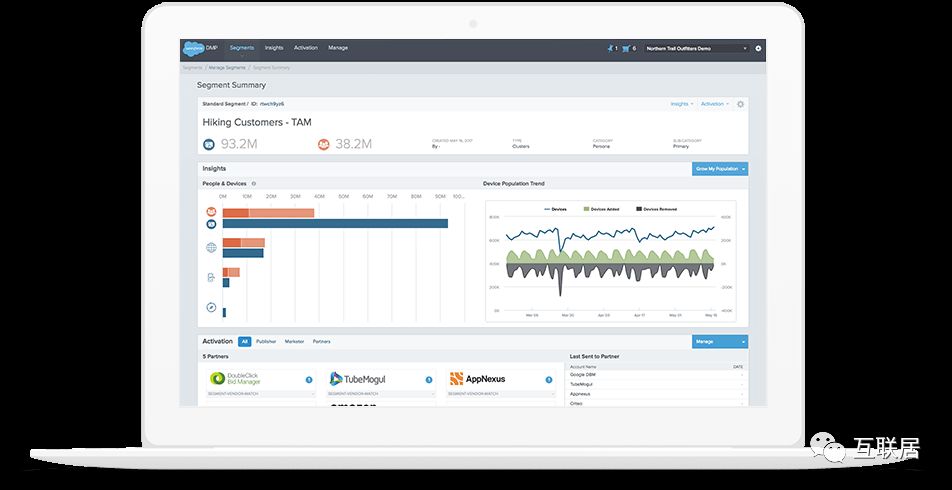Viewport: 952px width, 490px height.
Task: Click the top orange people bar
Action: coord(268,213)
